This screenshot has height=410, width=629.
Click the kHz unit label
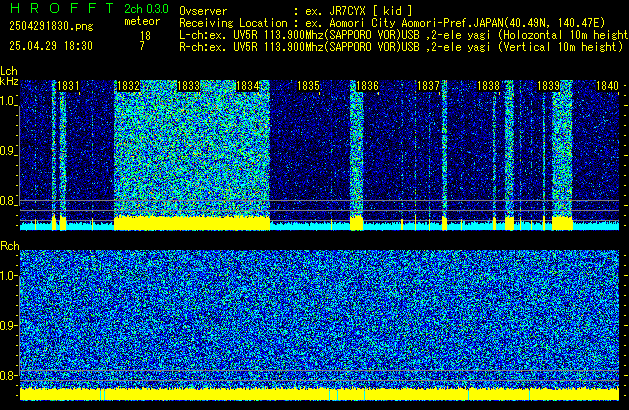tap(9, 81)
